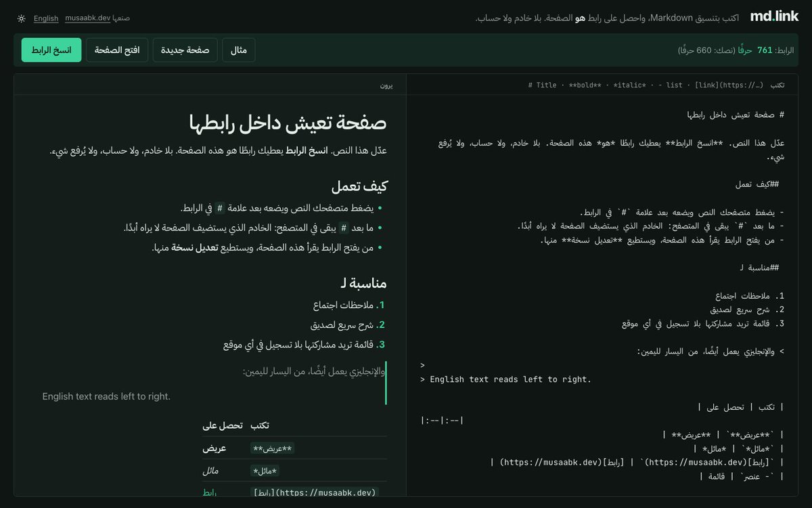
Task: Click the md.link logo
Action: tap(773, 17)
